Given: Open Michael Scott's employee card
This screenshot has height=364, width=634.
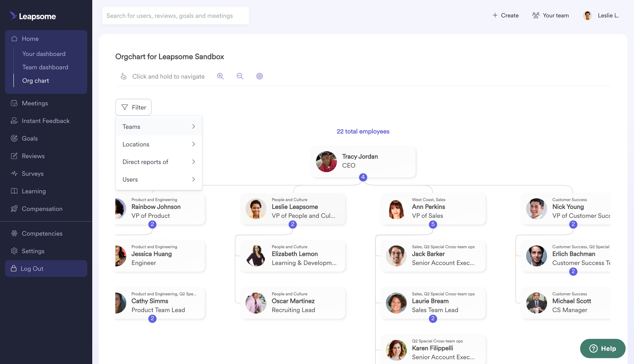Looking at the screenshot, I should (566, 303).
